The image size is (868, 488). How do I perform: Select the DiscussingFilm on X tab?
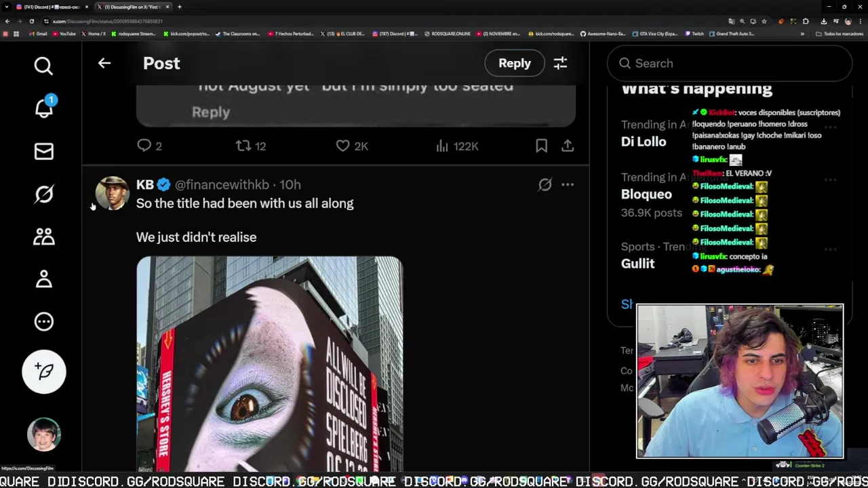click(132, 7)
